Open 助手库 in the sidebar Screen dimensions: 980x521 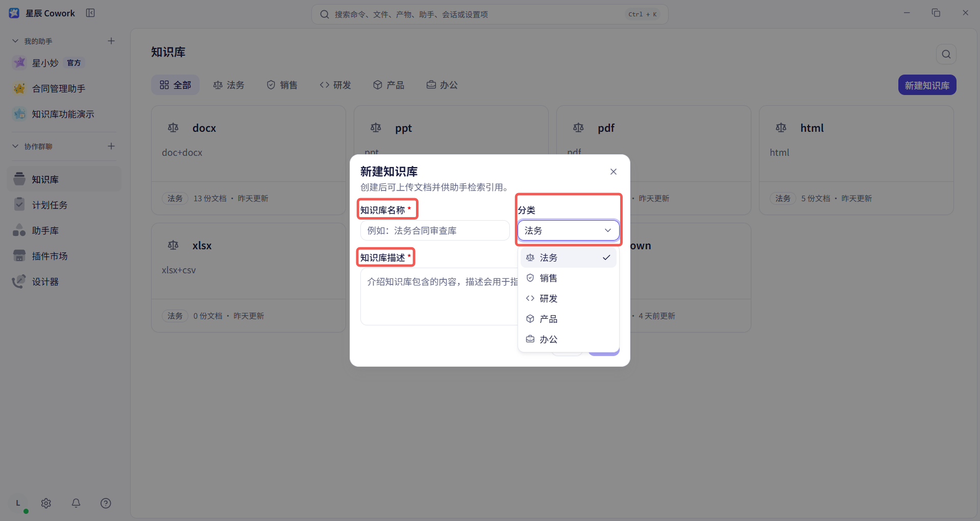[64, 230]
